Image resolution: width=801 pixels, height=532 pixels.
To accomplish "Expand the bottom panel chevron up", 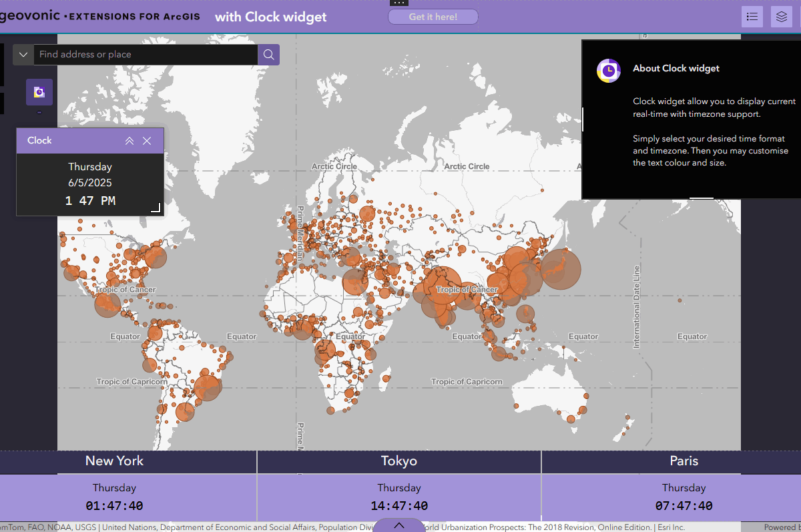I will (399, 525).
